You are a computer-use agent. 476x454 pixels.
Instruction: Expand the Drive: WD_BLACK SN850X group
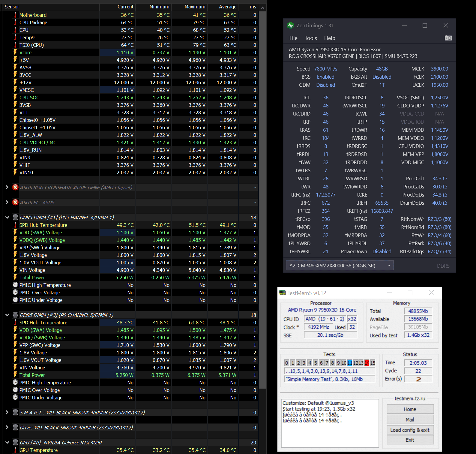7,427
